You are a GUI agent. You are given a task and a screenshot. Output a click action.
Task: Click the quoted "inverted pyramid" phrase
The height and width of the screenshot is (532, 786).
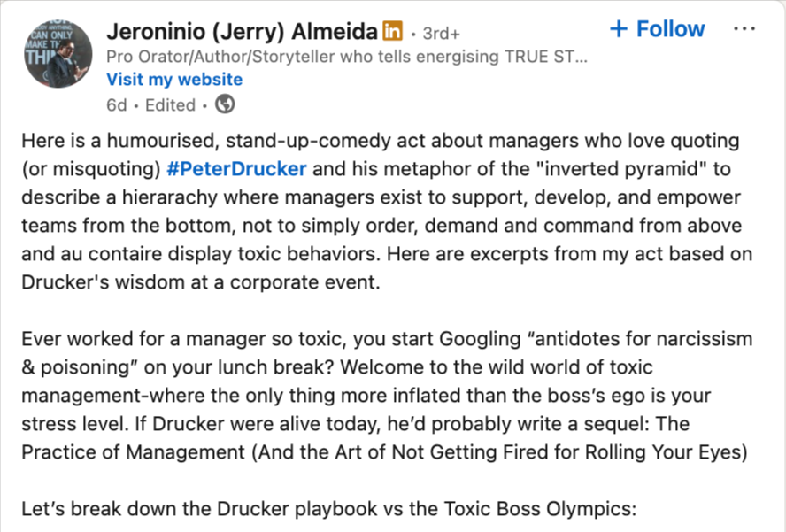(621, 169)
